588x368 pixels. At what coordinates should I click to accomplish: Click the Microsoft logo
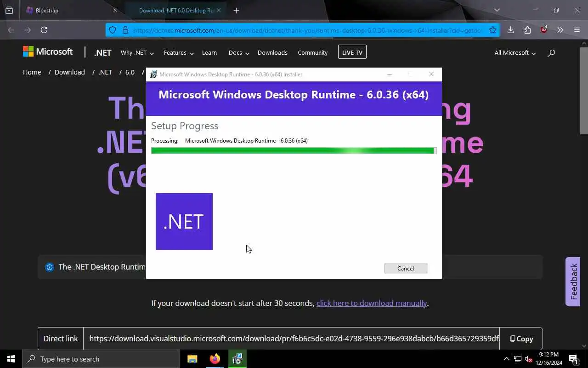point(48,52)
